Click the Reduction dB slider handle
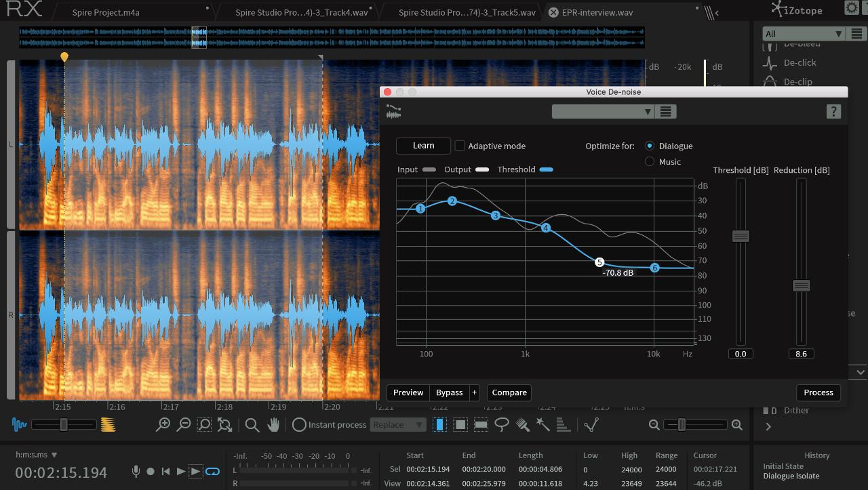 coord(802,286)
